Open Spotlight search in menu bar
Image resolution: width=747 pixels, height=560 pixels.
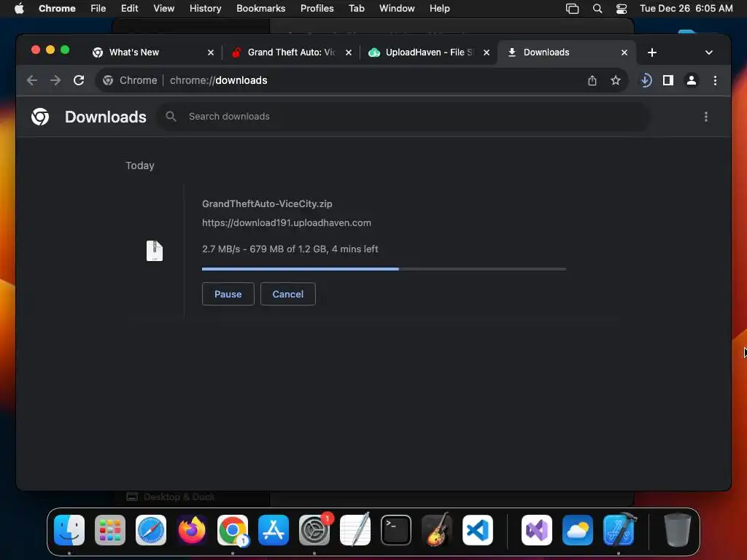pos(597,9)
